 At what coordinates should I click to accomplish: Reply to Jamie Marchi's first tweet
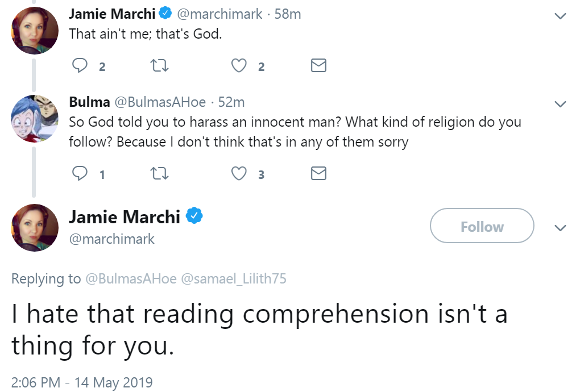point(80,66)
